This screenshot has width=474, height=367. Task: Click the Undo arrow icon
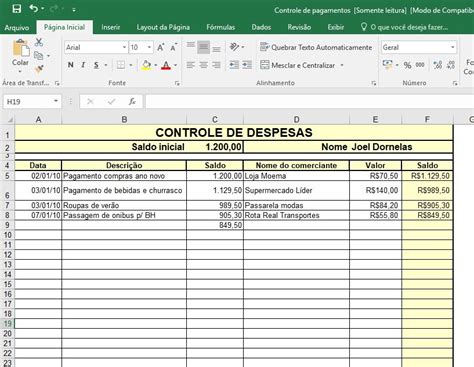(x=33, y=8)
